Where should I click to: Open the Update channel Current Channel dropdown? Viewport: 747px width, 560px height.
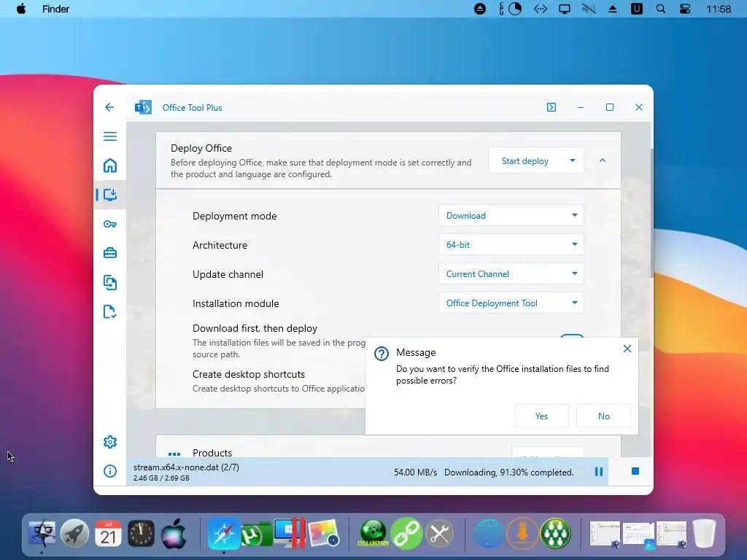pyautogui.click(x=511, y=274)
